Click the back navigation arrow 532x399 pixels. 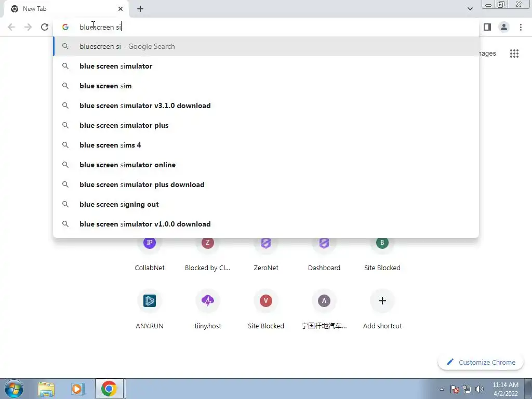pos(11,27)
